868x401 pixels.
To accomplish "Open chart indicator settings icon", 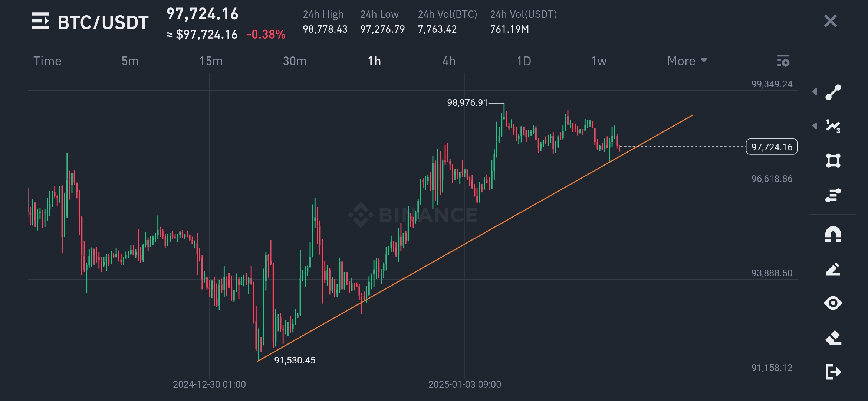I will click(x=783, y=61).
